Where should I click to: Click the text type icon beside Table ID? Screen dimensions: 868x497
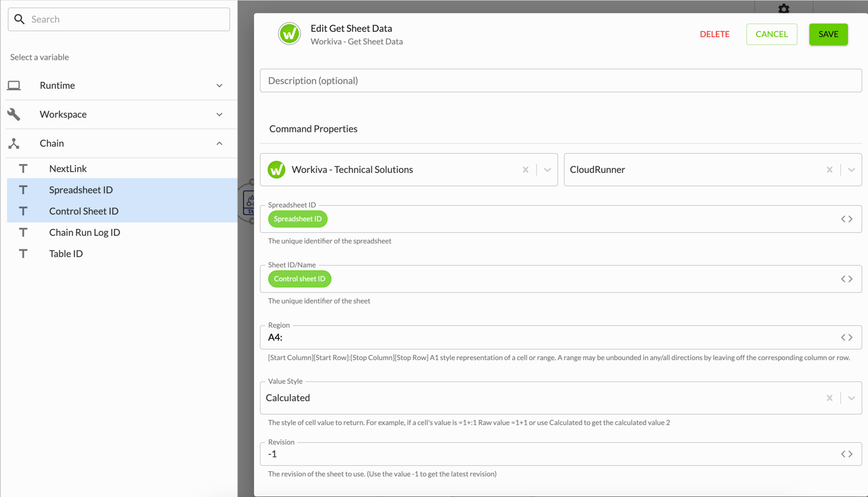(x=23, y=253)
